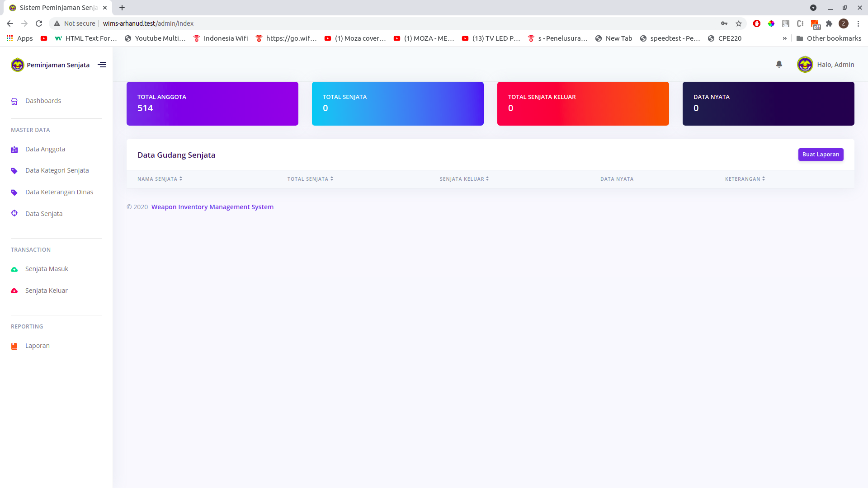Screen dimensions: 868x488
Task: Toggle the sidebar hamburger menu icon
Action: pyautogui.click(x=102, y=65)
